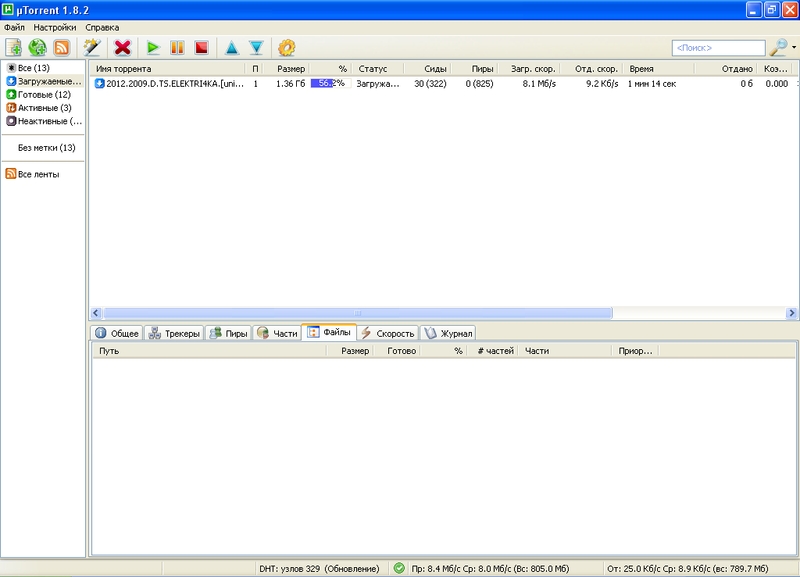
Task: Click the Add Torrent toolbar icon
Action: pos(13,48)
